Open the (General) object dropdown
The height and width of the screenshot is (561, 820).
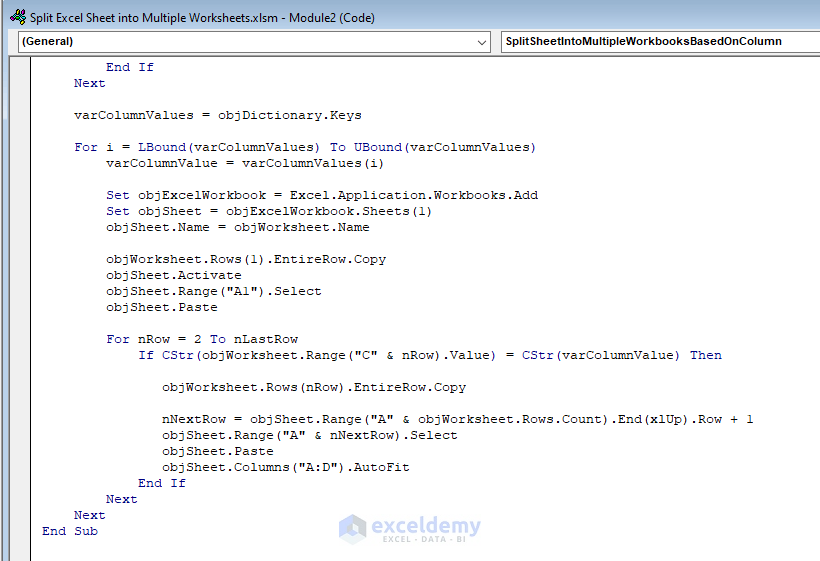(x=254, y=42)
